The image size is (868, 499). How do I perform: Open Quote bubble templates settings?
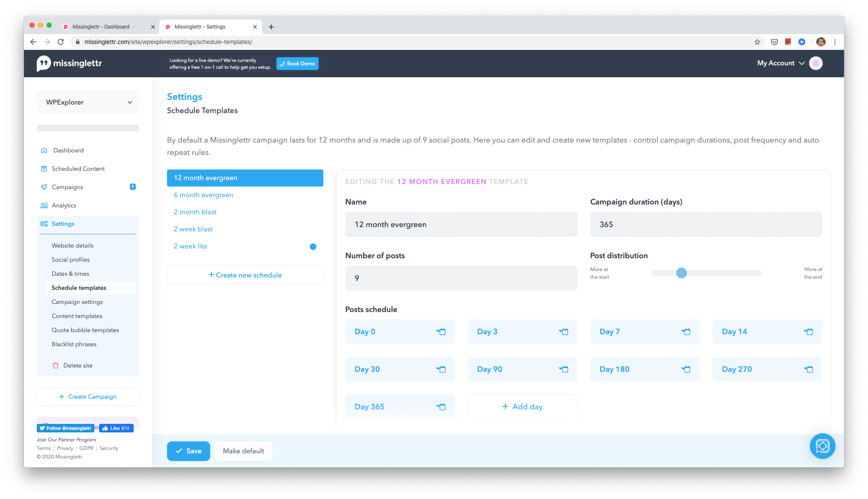(85, 330)
